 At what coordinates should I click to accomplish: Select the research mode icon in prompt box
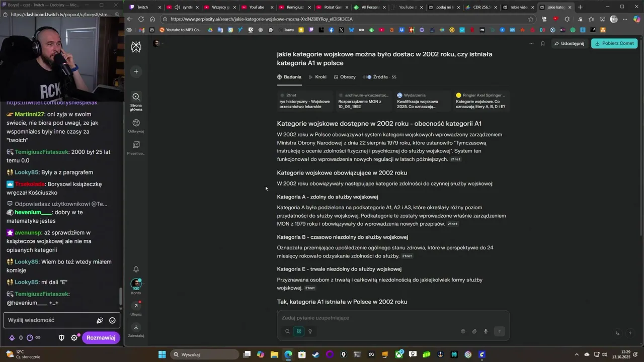[299, 331]
